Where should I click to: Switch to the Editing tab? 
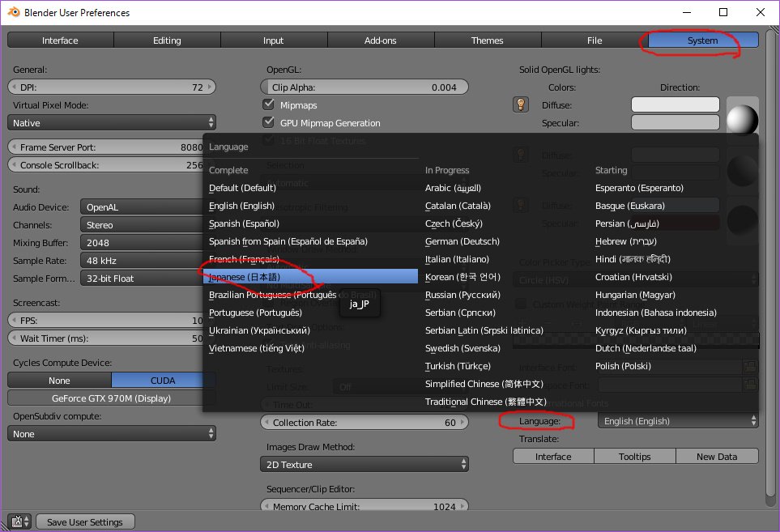pos(167,40)
